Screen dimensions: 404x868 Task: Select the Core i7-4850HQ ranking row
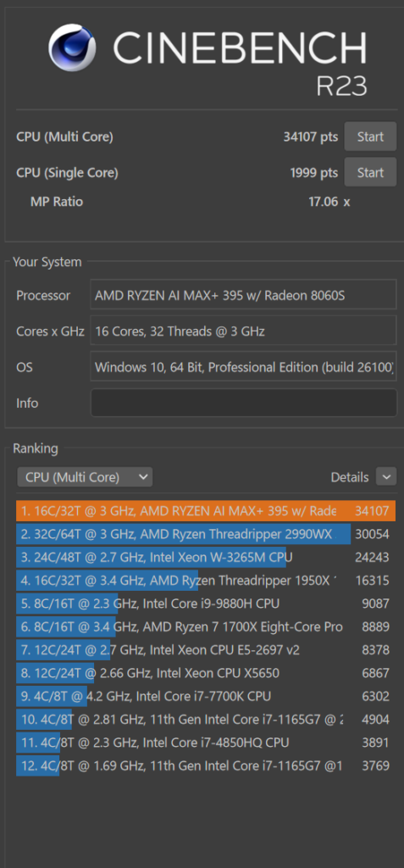point(206,743)
